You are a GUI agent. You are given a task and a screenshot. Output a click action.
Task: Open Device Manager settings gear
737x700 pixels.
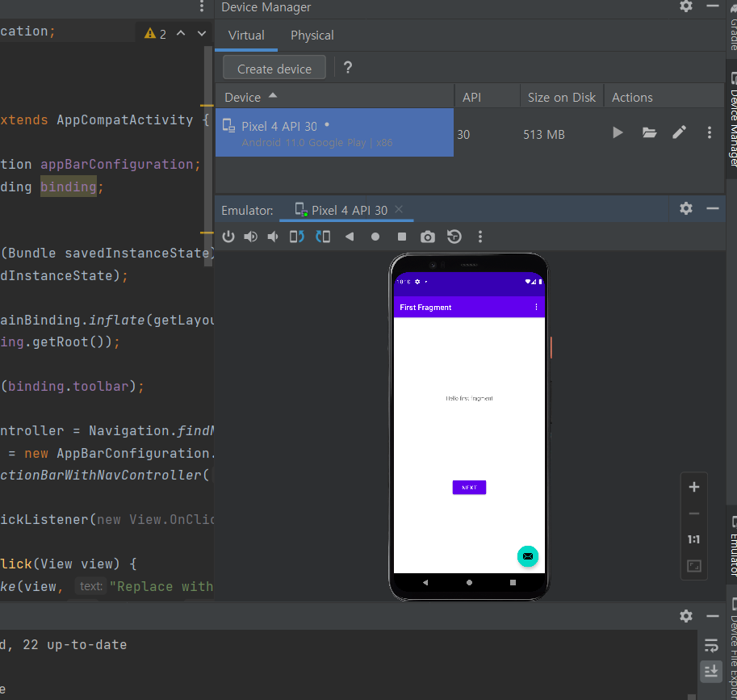click(x=686, y=6)
